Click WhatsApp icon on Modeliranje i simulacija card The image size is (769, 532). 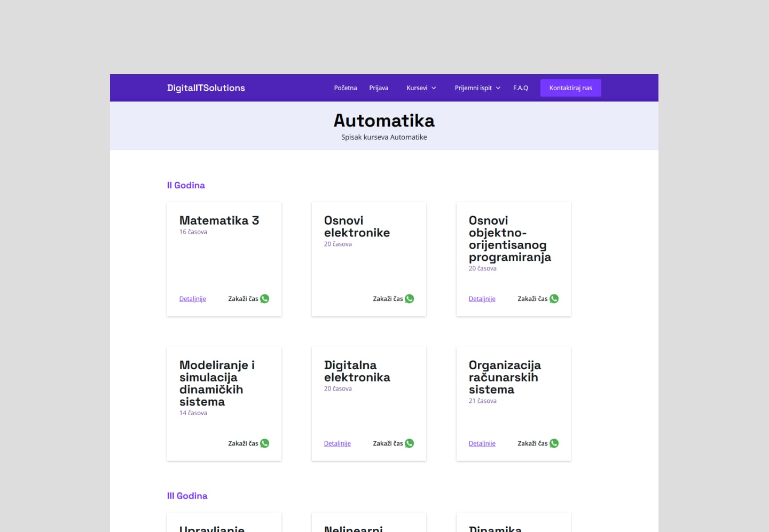(265, 443)
